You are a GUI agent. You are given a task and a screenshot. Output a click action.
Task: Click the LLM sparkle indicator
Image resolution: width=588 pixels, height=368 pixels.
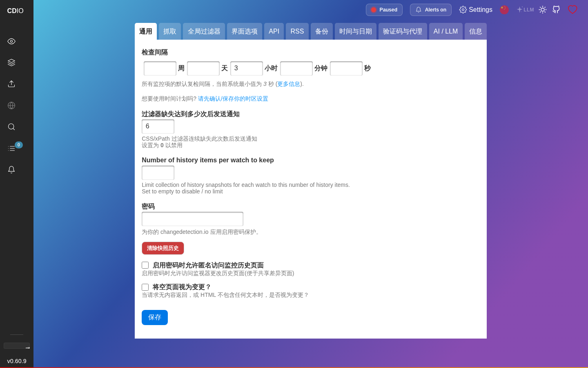[525, 9]
